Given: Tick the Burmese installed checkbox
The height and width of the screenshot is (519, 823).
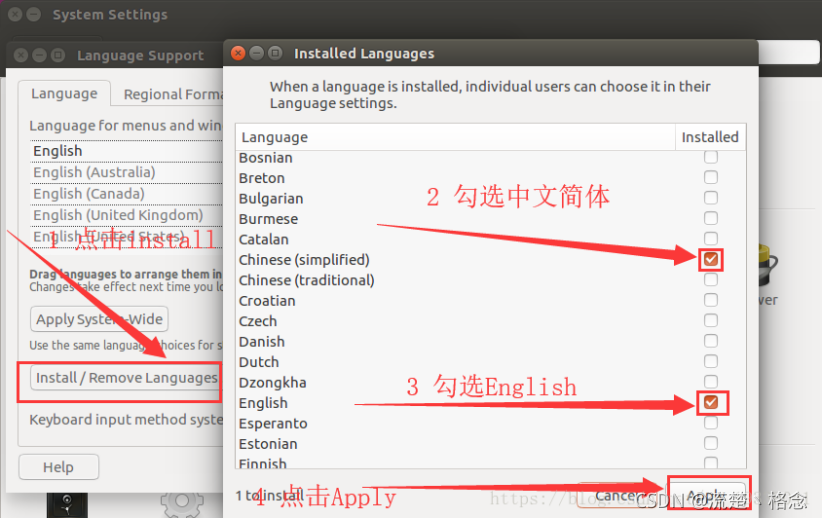Looking at the screenshot, I should click(711, 218).
